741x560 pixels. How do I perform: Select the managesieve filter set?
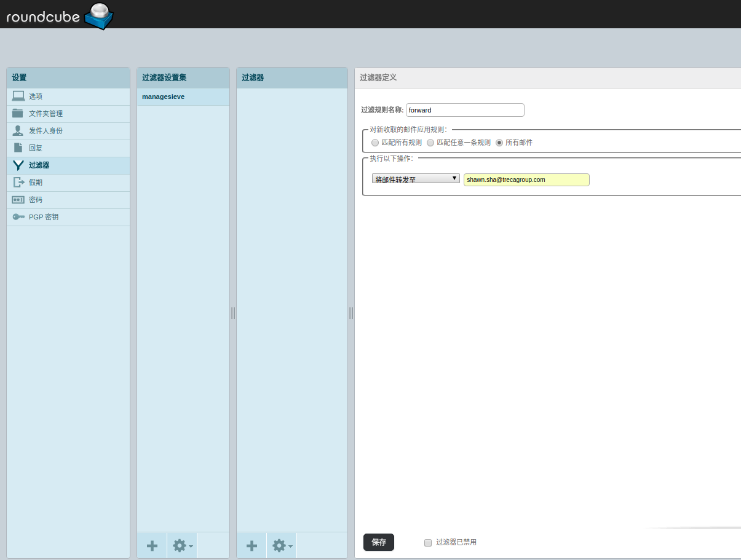tap(163, 97)
